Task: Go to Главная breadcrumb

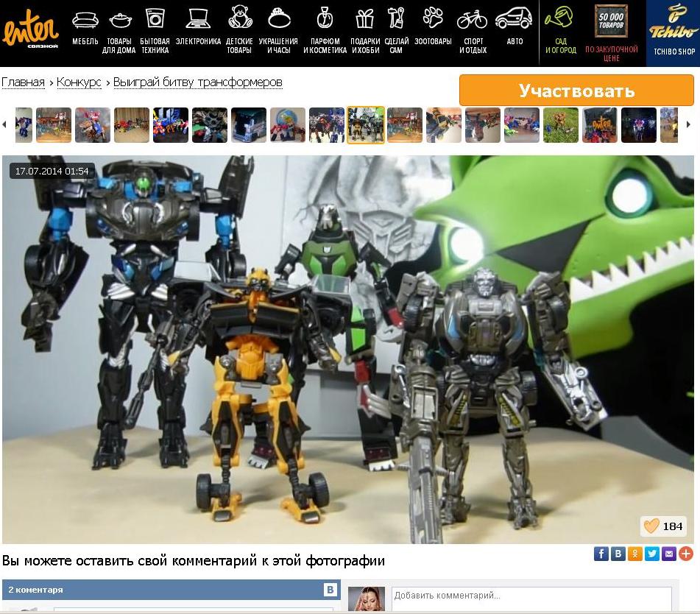Action: (x=24, y=82)
